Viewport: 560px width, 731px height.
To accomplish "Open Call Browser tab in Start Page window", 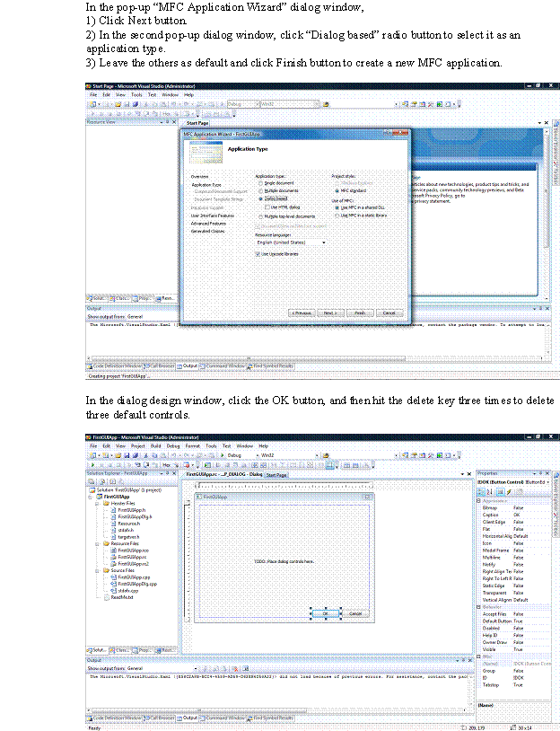I will coord(159,366).
